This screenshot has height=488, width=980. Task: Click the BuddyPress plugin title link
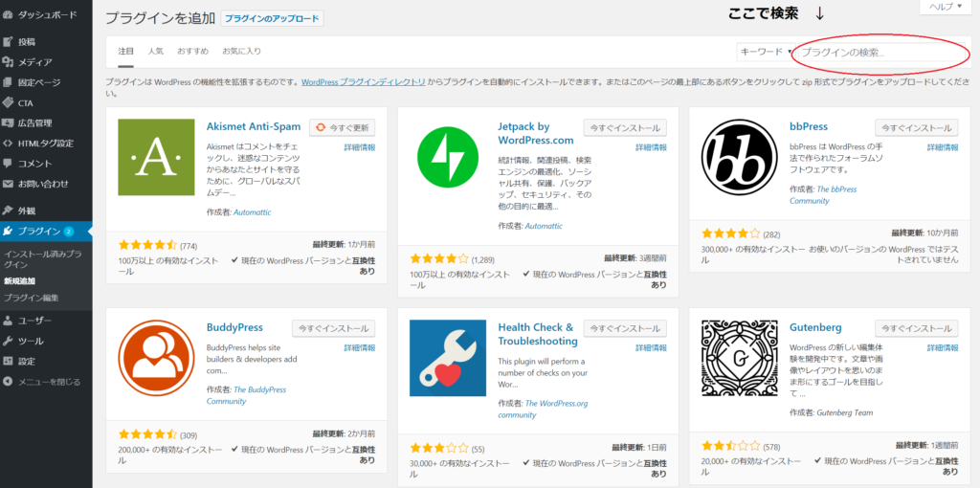pyautogui.click(x=235, y=327)
